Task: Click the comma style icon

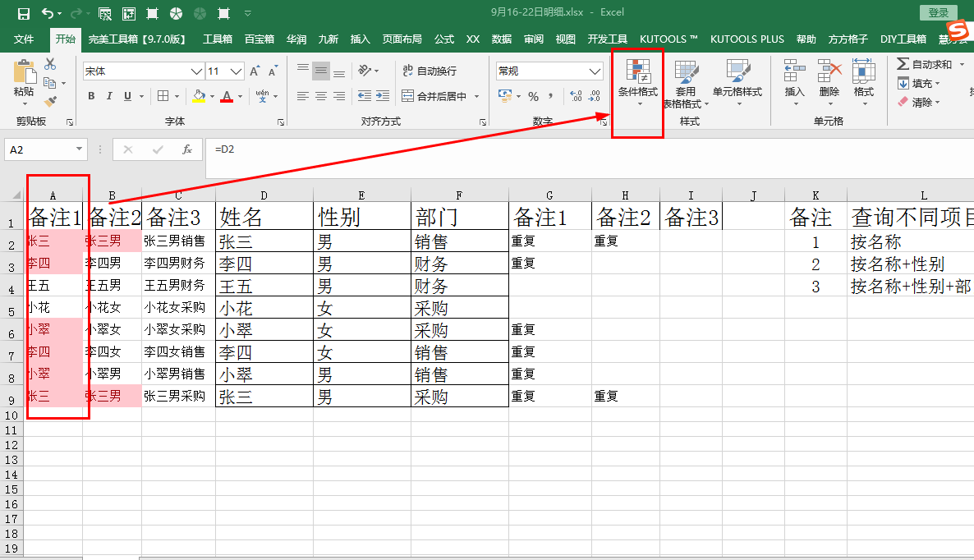Action: (550, 96)
